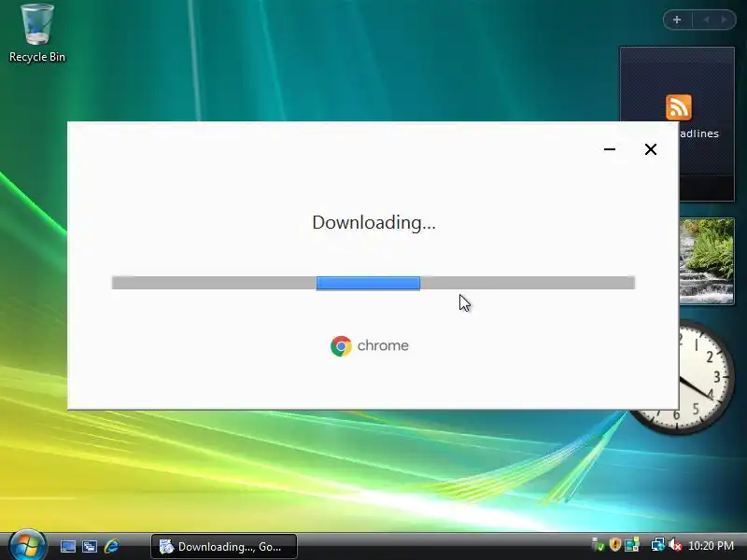
Task: Select the Downloading Google taskbar button
Action: point(224,547)
